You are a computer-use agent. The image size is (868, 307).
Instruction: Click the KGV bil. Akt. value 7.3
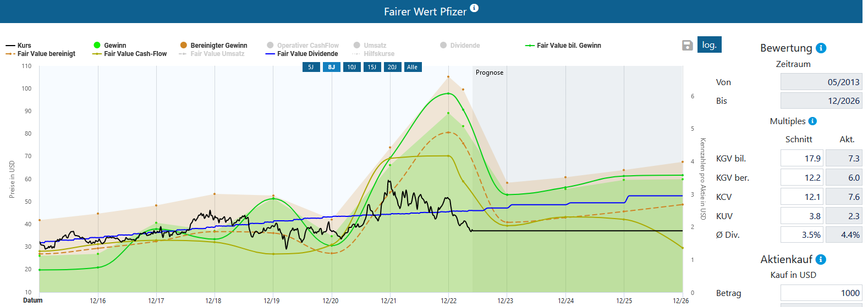(x=844, y=158)
